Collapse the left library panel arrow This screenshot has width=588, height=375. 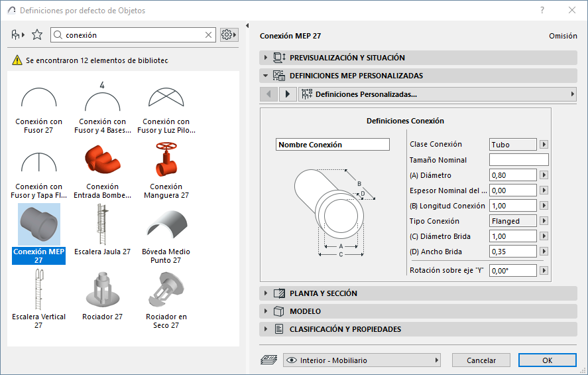point(247,25)
